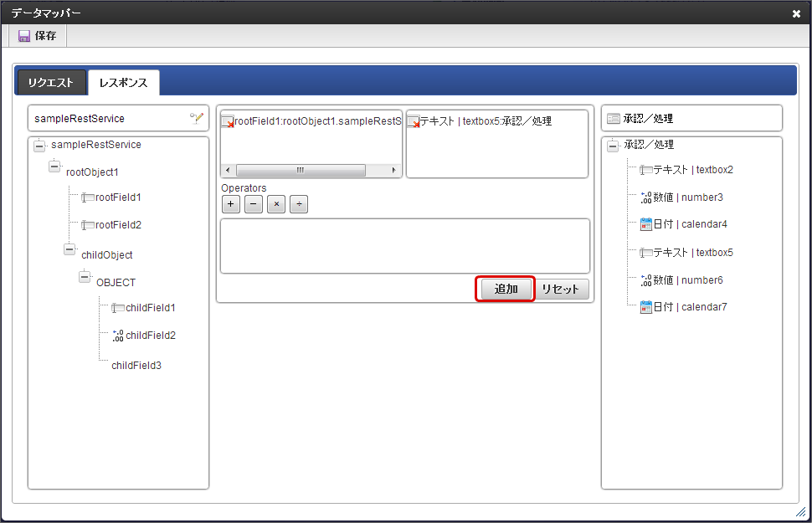Click the form icon in 承認／処理 header
The image size is (812, 523).
(x=613, y=119)
